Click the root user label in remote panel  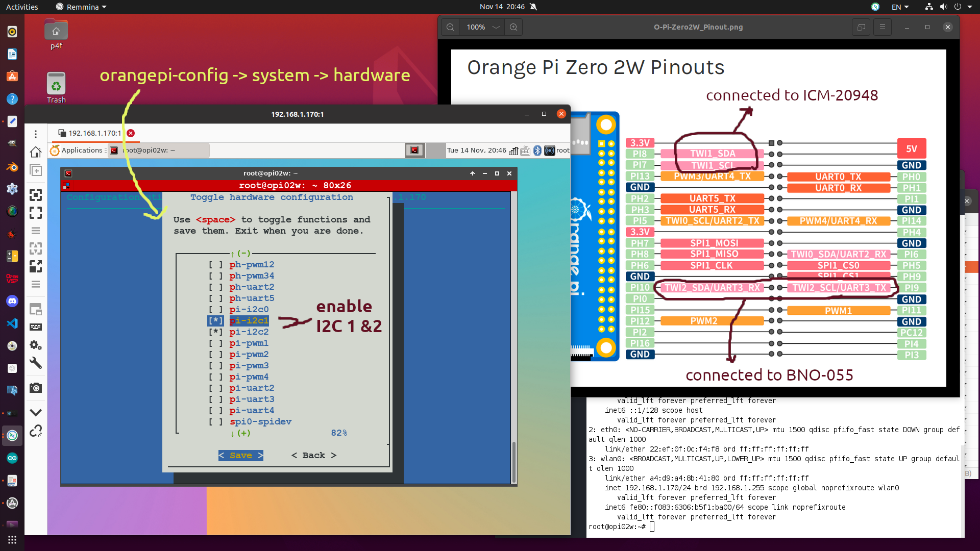coord(563,151)
